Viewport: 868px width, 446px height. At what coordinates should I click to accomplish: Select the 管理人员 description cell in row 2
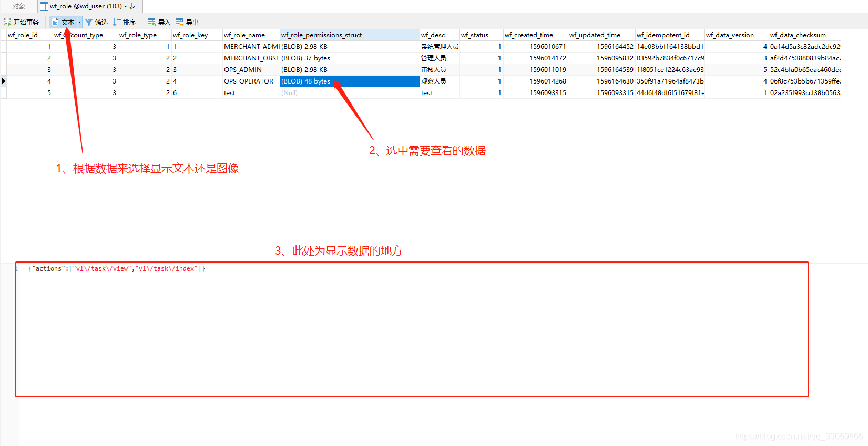pos(440,58)
